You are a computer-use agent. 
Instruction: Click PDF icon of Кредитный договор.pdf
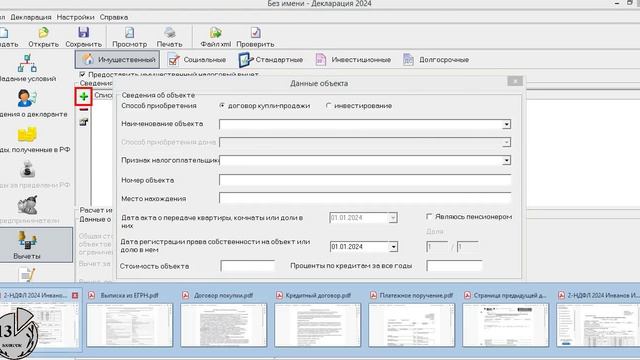point(280,295)
